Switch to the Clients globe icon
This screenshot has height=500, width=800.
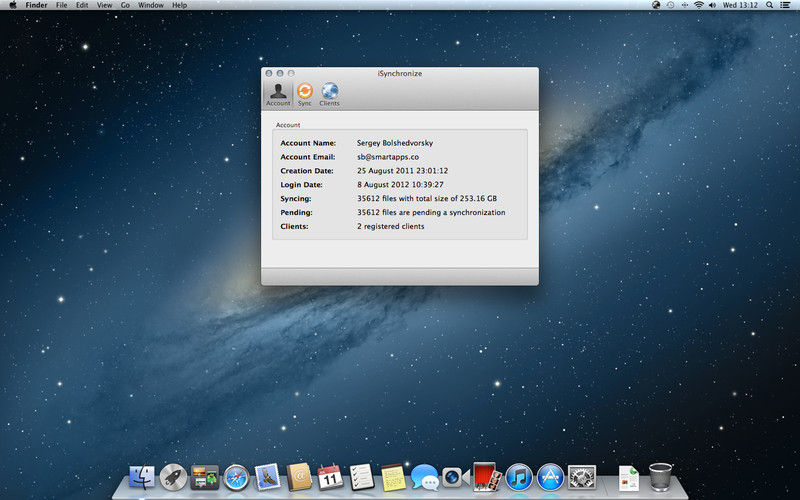tap(330, 95)
